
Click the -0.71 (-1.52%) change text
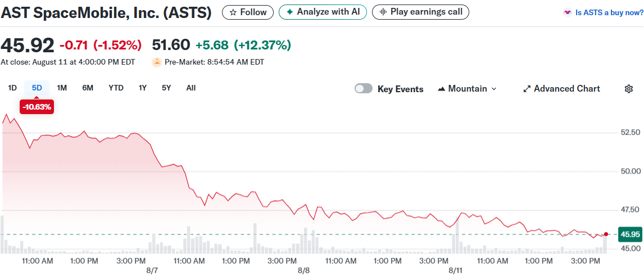(101, 45)
